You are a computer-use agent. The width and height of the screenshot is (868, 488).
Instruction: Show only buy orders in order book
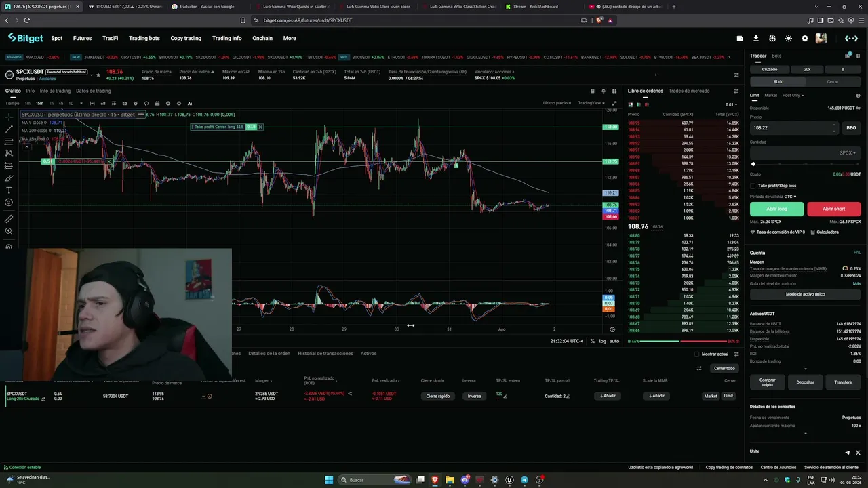click(639, 104)
